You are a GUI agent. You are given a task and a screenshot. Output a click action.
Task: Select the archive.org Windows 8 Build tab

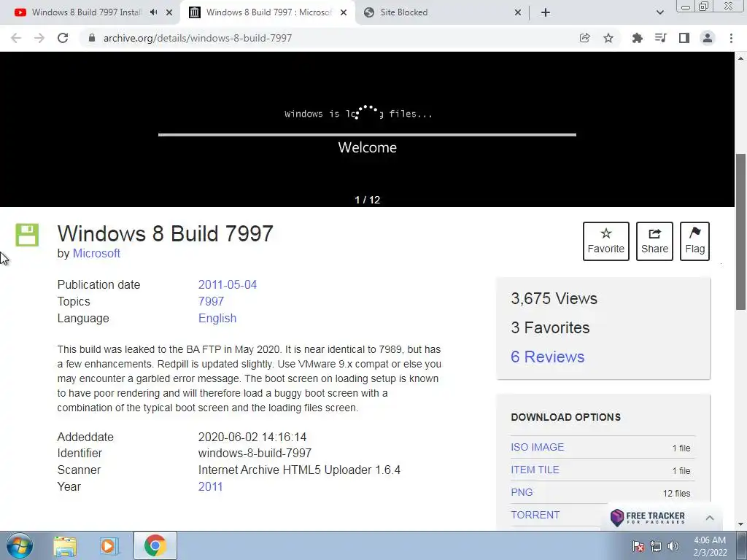point(268,12)
